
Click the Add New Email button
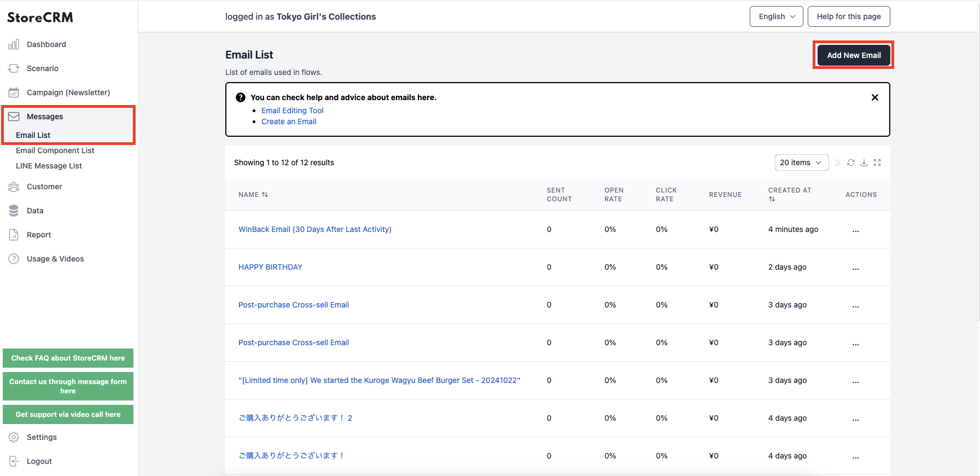854,55
